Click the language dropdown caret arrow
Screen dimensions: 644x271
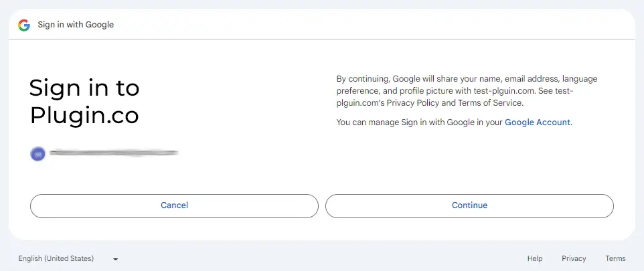pyautogui.click(x=116, y=259)
